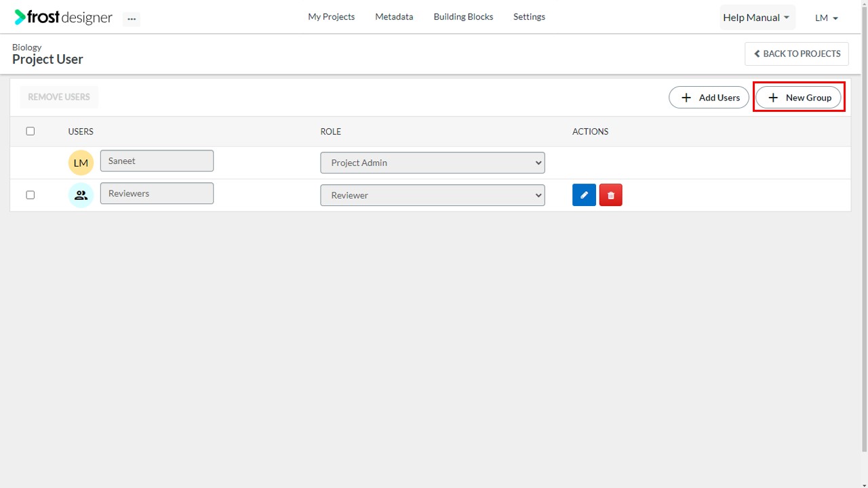This screenshot has height=488, width=868.
Task: Click the ROLE column header
Action: coord(331,131)
